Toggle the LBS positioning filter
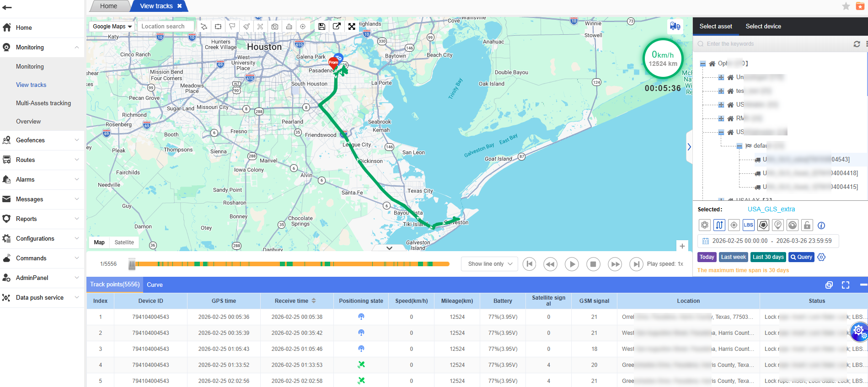The width and height of the screenshot is (868, 387). (748, 225)
